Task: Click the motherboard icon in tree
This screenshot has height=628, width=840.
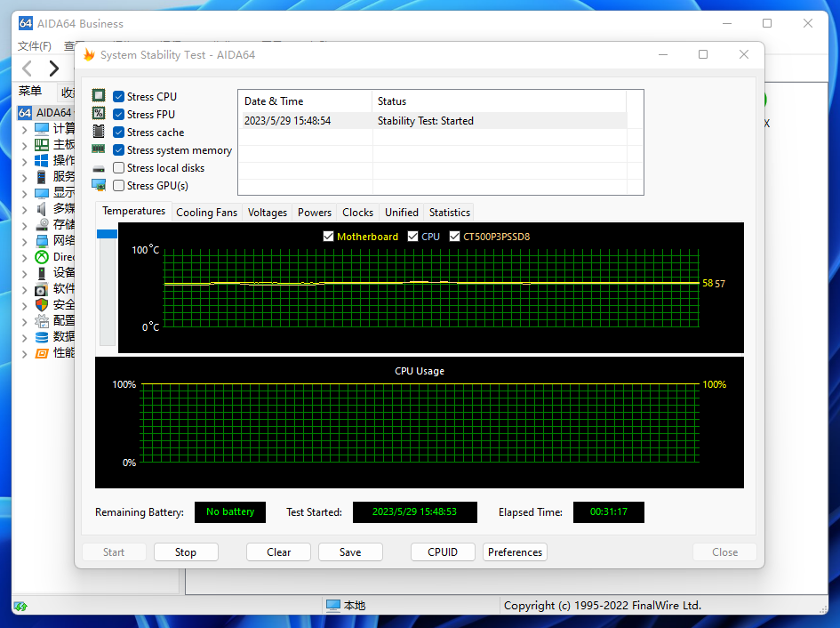Action: point(42,145)
